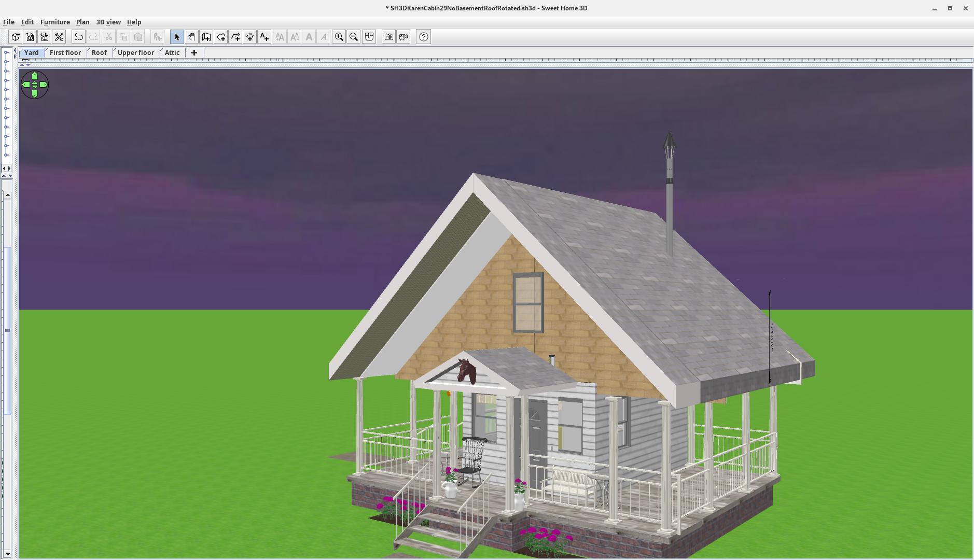Screen dimensions: 974x560
Task: Choose the Create walls tool
Action: [x=206, y=37]
